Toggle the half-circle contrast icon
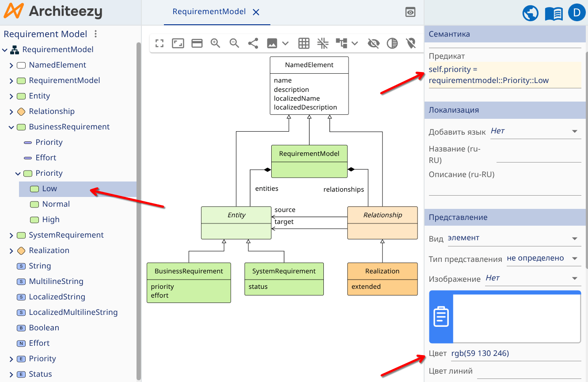This screenshot has width=588, height=382. point(392,43)
